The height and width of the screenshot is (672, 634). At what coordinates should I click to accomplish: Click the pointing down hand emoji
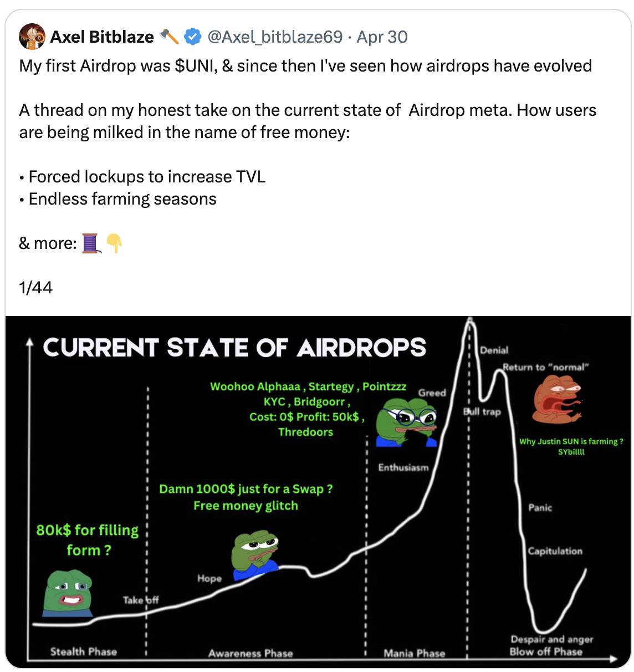click(114, 243)
